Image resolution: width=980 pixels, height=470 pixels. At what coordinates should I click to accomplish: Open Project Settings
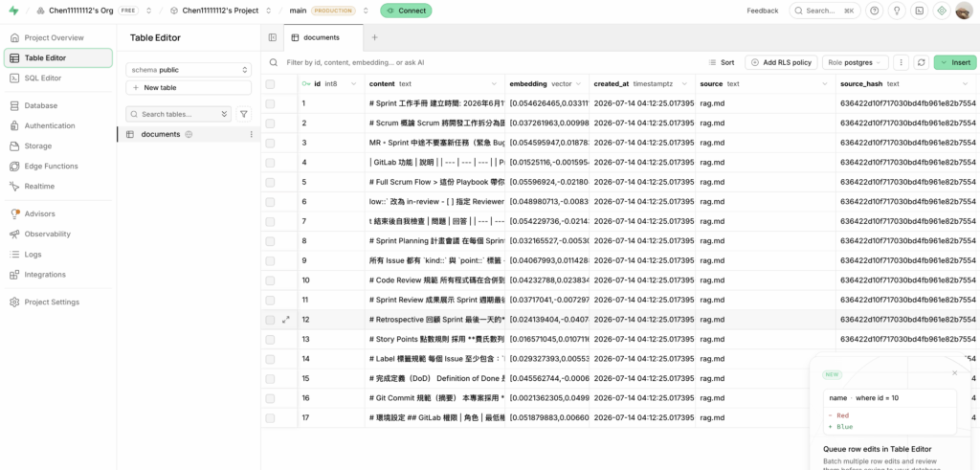pos(58,302)
